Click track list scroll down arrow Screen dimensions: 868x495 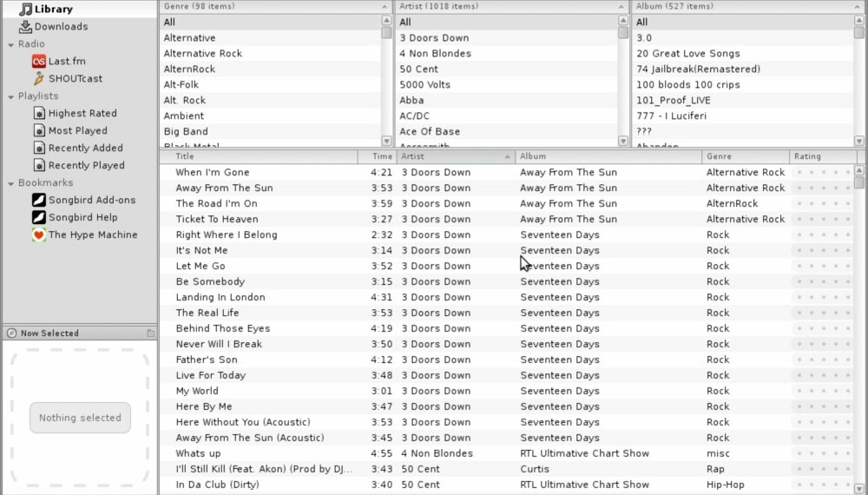859,488
